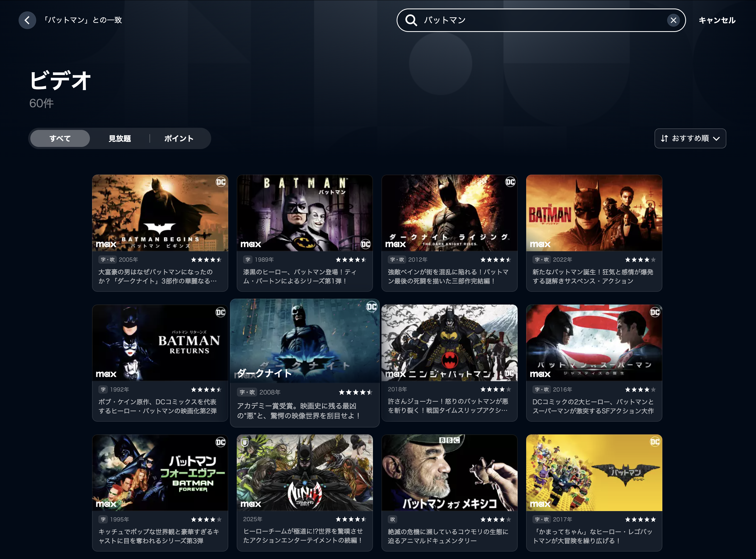Click DC logo on ダークナイト card
The width and height of the screenshot is (756, 559).
(371, 307)
